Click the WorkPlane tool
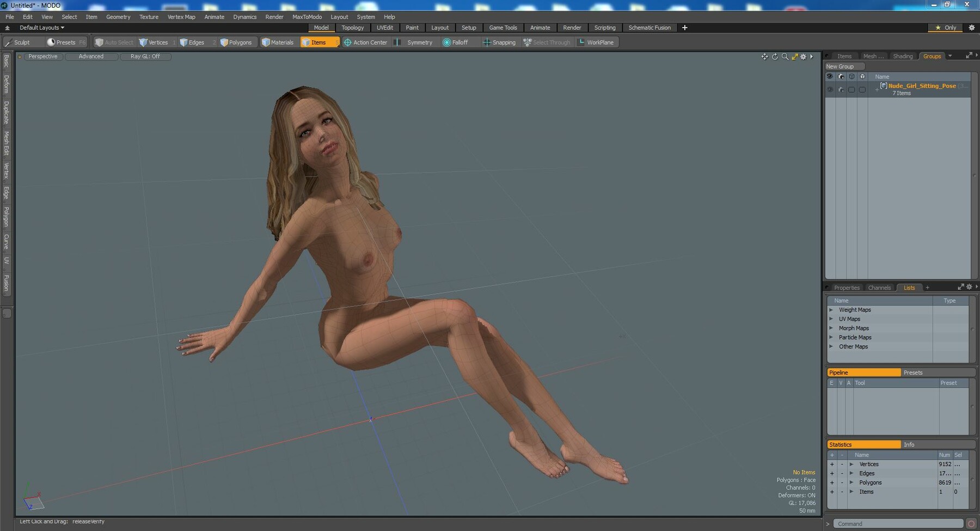Image resolution: width=980 pixels, height=531 pixels. [596, 42]
